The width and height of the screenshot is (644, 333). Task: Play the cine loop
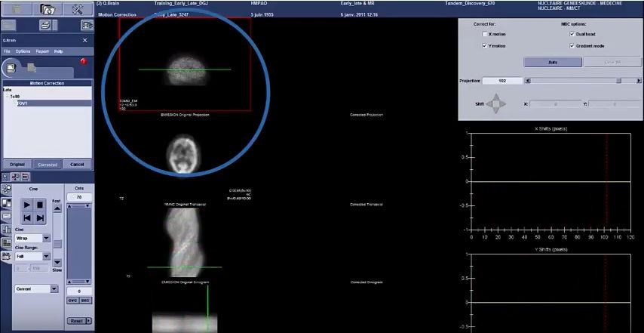pos(27,205)
